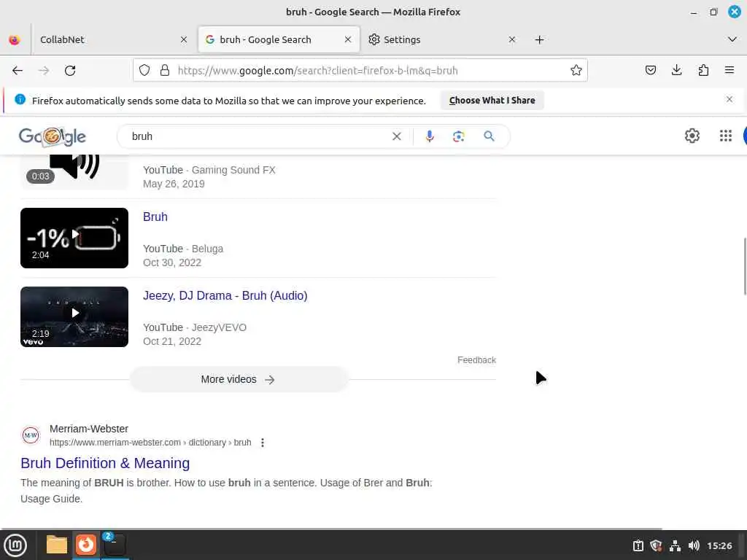Open more options for Merriam-Webster result
Screen dimensions: 747x560
pyautogui.click(x=263, y=443)
